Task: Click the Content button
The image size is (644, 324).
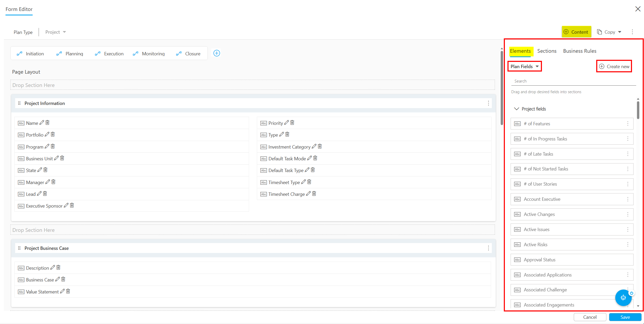Action: 576,32
